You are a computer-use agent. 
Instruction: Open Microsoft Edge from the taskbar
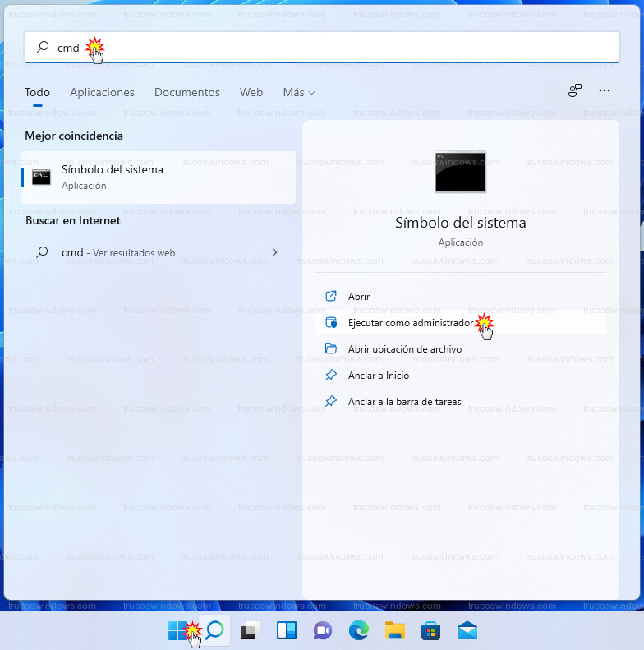coord(358,631)
